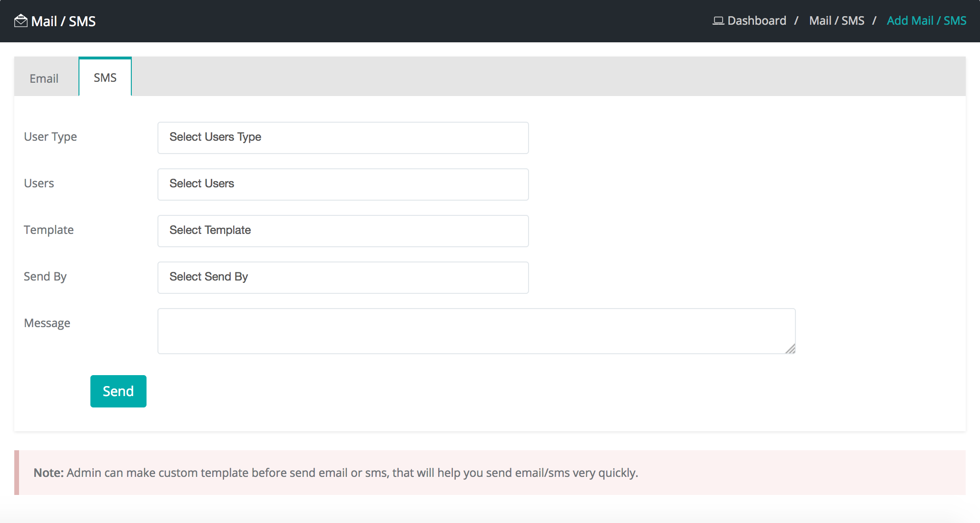Click the User Type field label
Image resolution: width=980 pixels, height=523 pixels.
50,137
